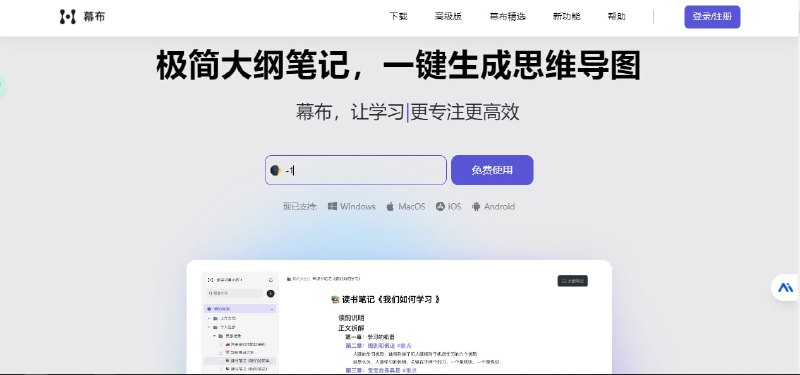Click the 第一章 outline line
The height and width of the screenshot is (375, 800).
click(369, 337)
